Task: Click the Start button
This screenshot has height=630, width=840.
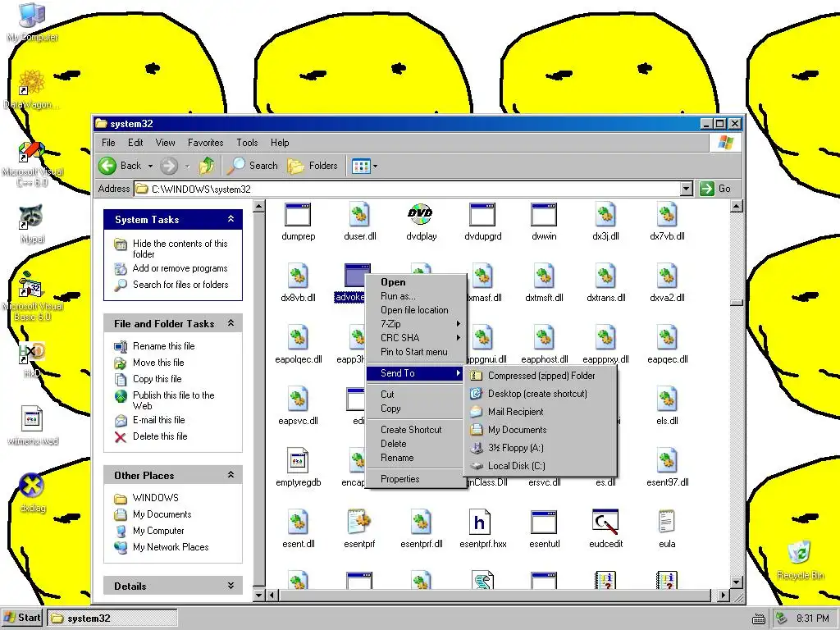Action: [x=22, y=618]
